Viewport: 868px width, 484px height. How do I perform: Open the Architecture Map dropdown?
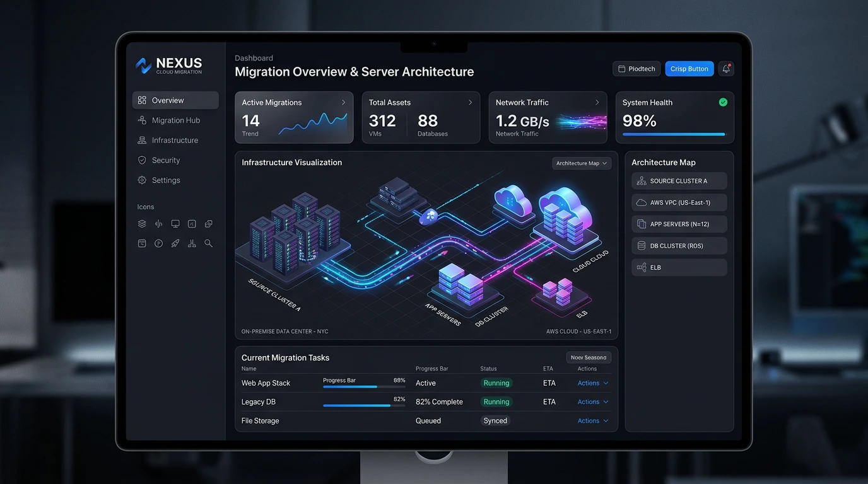pos(582,163)
